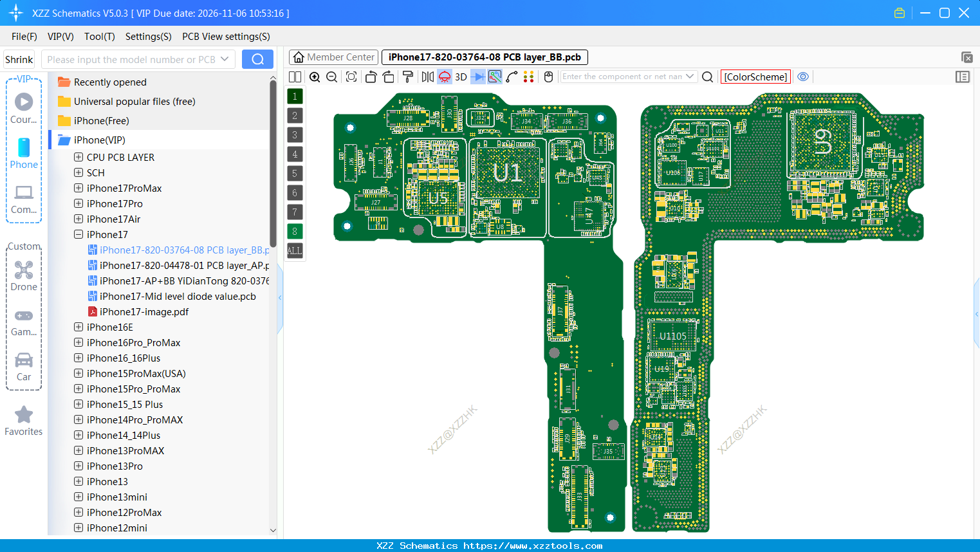Select the zoom in magnifier tool
Screen dimensions: 980x552
click(315, 77)
